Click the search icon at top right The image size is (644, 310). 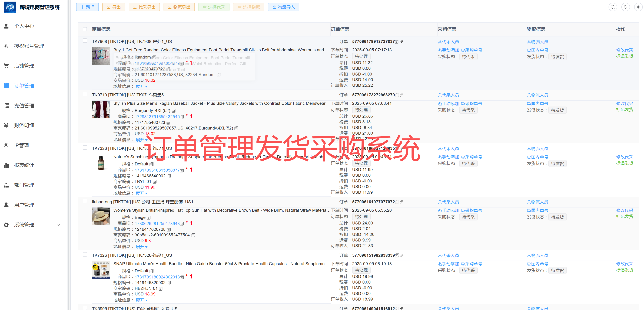click(612, 7)
